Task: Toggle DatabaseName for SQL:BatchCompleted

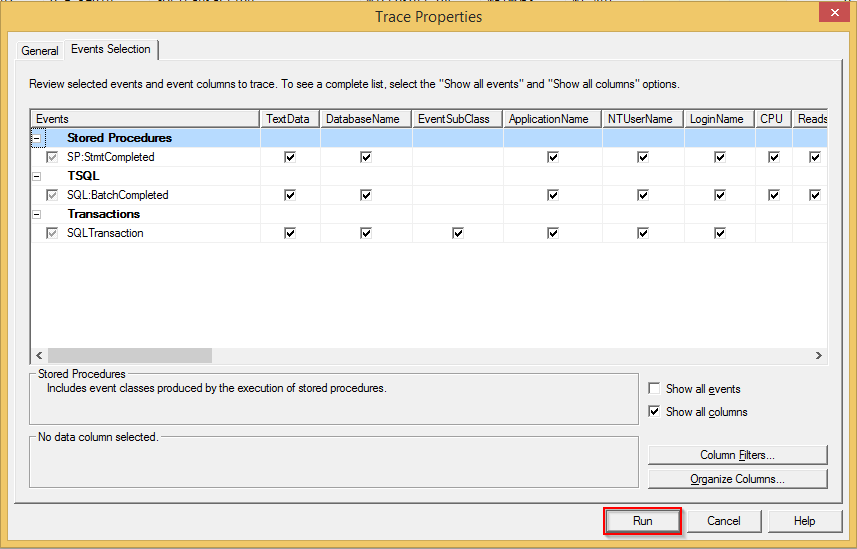Action: (366, 195)
